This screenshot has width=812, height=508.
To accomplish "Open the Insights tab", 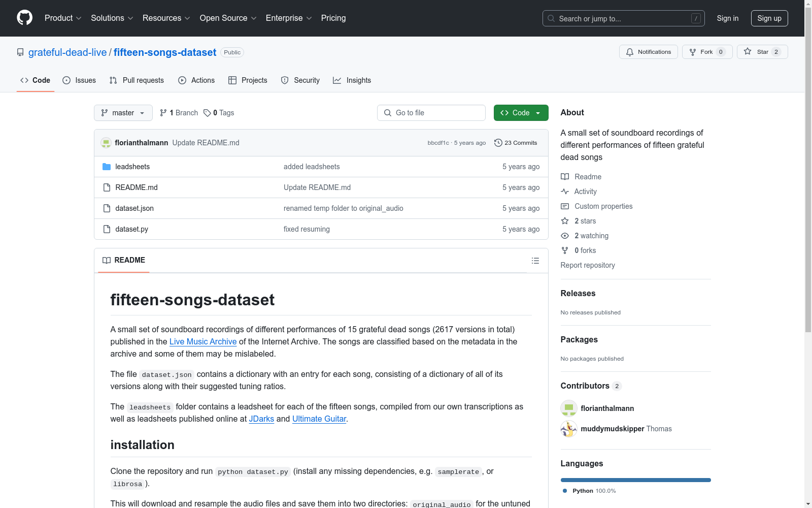I will point(352,80).
